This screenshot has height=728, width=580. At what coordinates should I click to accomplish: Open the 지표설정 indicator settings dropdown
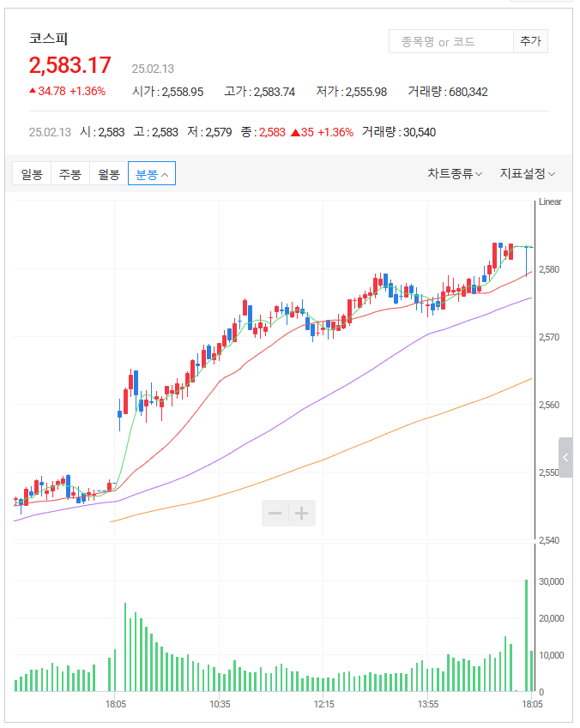(528, 173)
